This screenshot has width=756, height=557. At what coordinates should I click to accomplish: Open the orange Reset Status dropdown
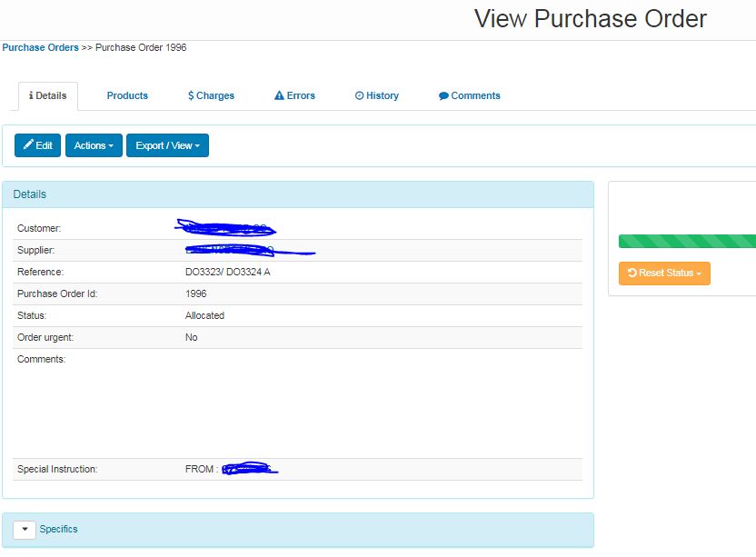(x=664, y=273)
